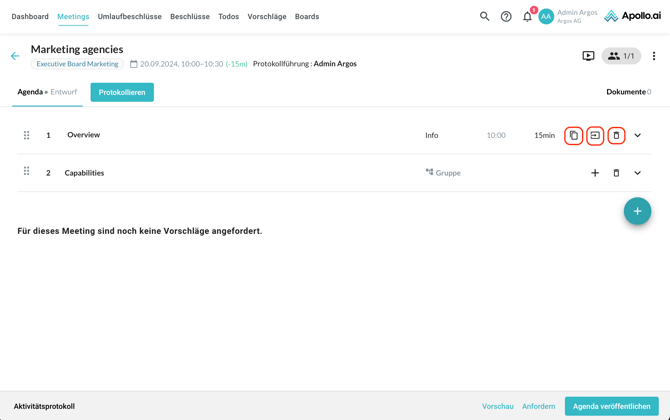Image resolution: width=670 pixels, height=420 pixels.
Task: Open the Vorschau link
Action: [x=497, y=406]
